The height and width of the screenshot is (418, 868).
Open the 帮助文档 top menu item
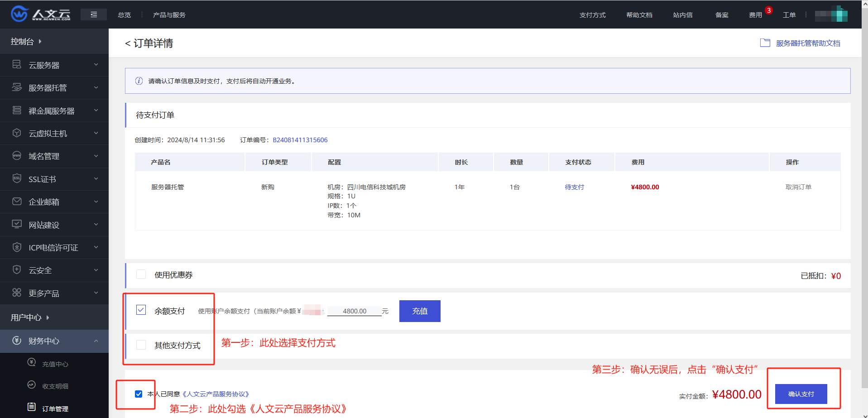tap(639, 15)
